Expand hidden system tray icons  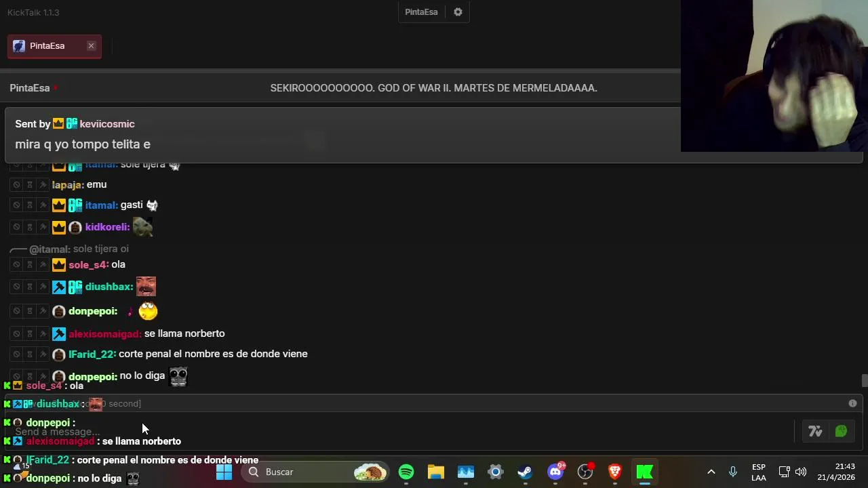(711, 472)
